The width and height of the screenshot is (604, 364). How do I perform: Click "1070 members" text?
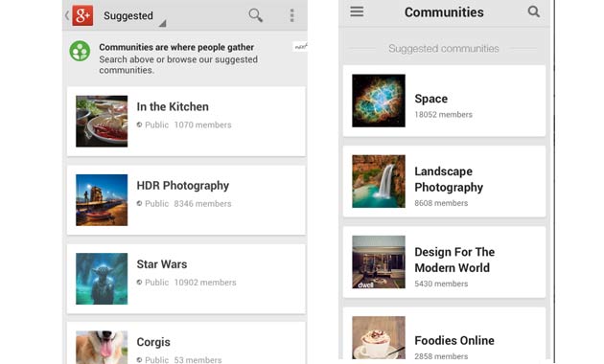point(202,125)
